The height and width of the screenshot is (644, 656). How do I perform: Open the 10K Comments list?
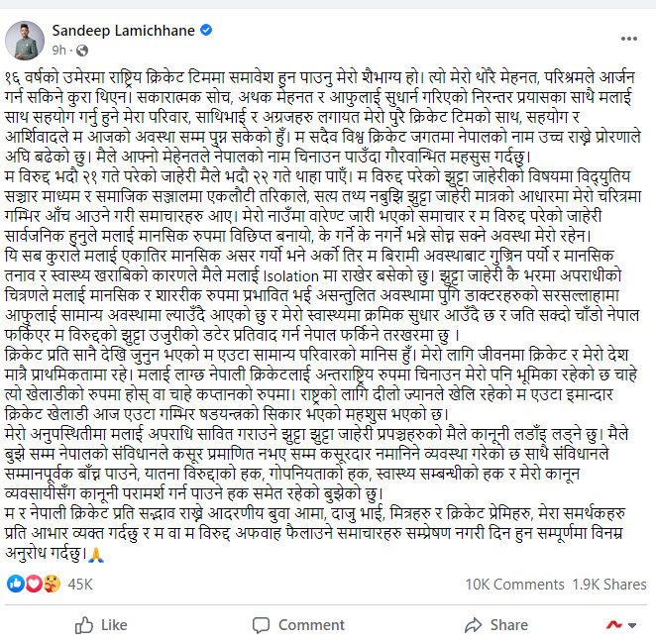pos(514,584)
